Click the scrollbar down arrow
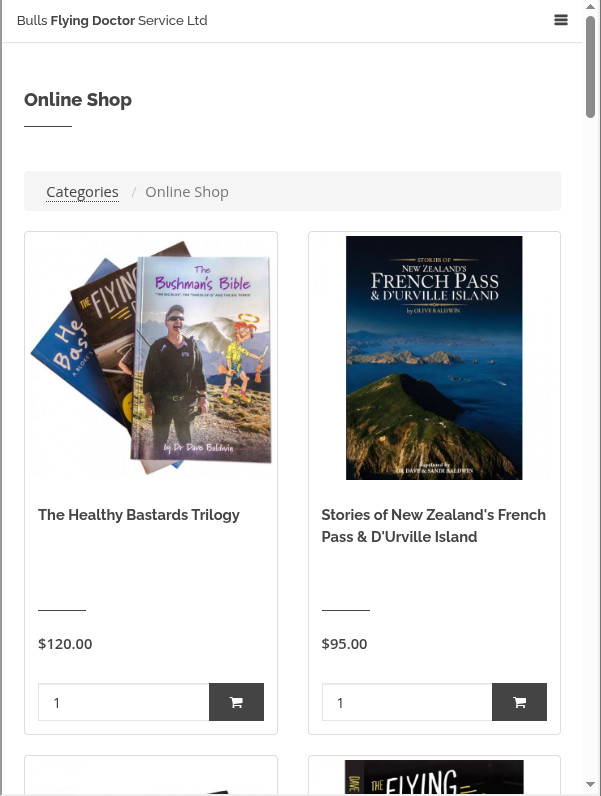This screenshot has width=601, height=796. 590,785
